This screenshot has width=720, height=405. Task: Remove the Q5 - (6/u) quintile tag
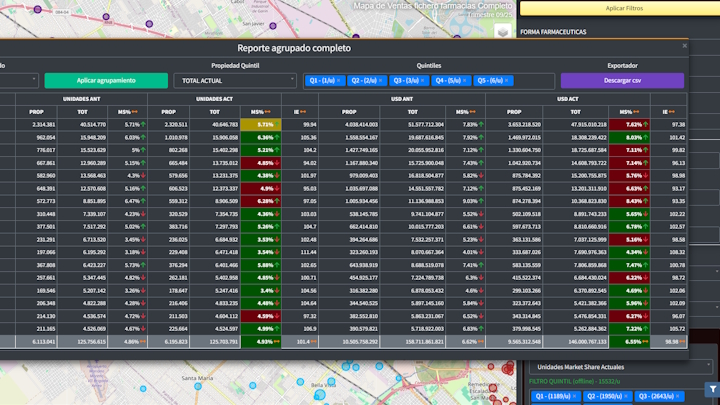pos(506,80)
